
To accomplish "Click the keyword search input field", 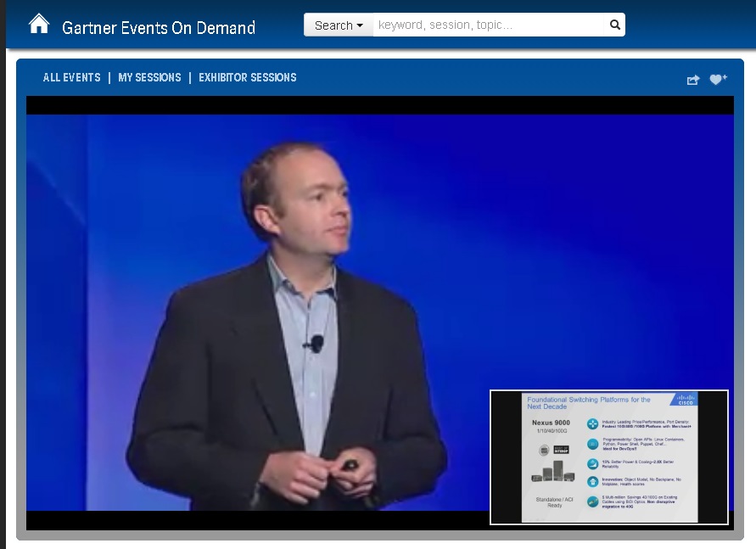I will point(488,25).
